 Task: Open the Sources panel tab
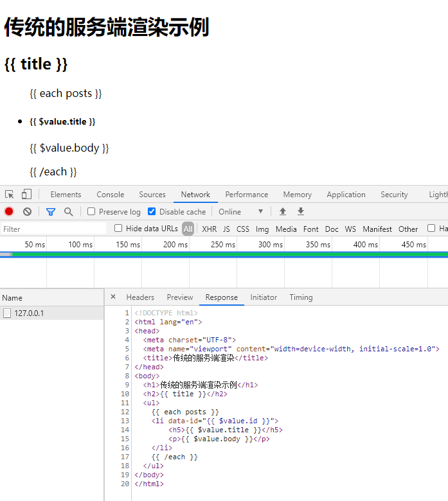click(152, 195)
